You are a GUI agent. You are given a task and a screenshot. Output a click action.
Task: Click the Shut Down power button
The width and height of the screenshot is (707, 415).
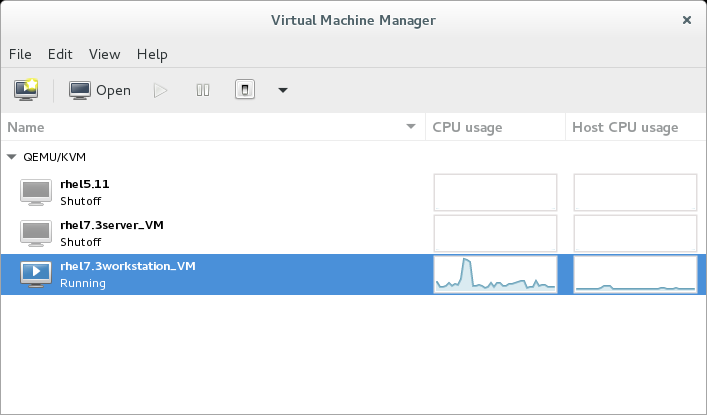point(245,90)
